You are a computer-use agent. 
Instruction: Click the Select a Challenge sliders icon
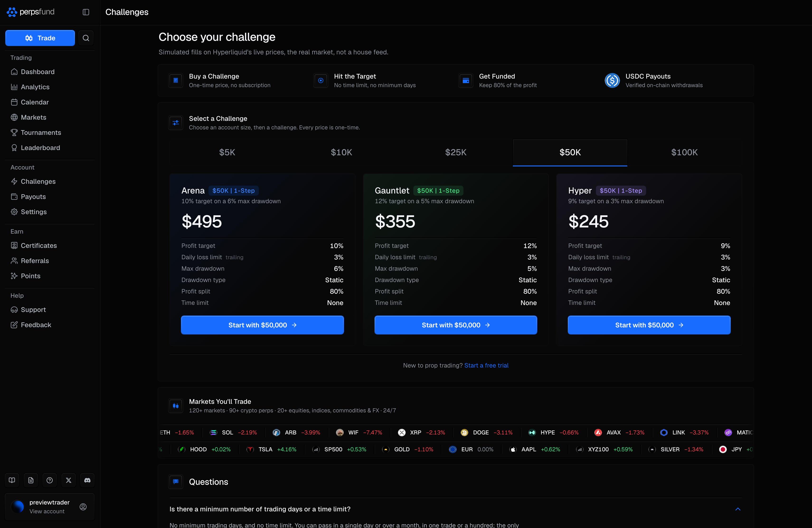click(x=176, y=123)
